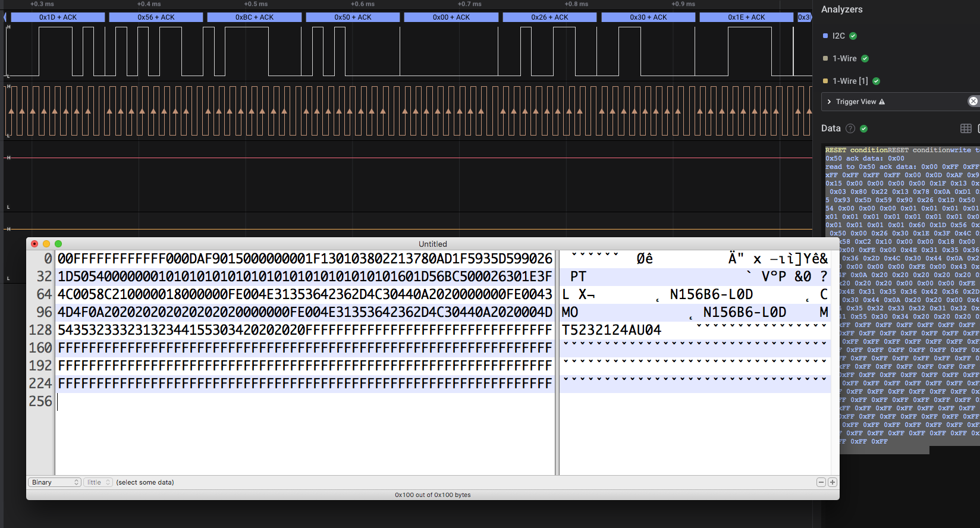Click the green zoom button of Untitled window

click(x=58, y=244)
